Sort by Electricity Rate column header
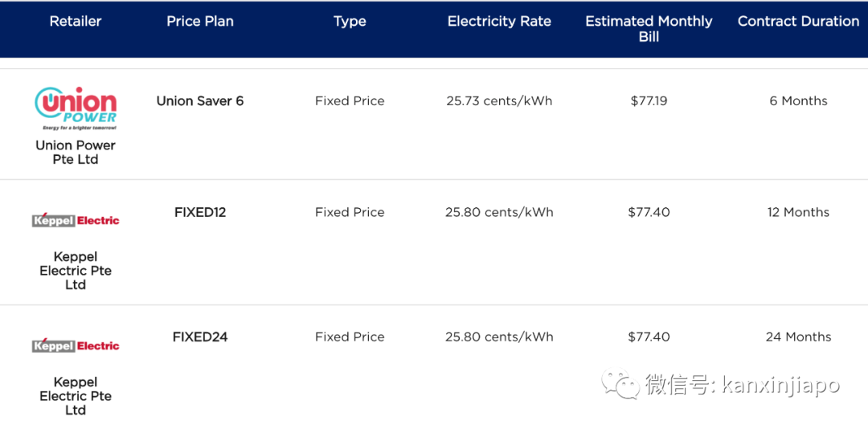 499,22
